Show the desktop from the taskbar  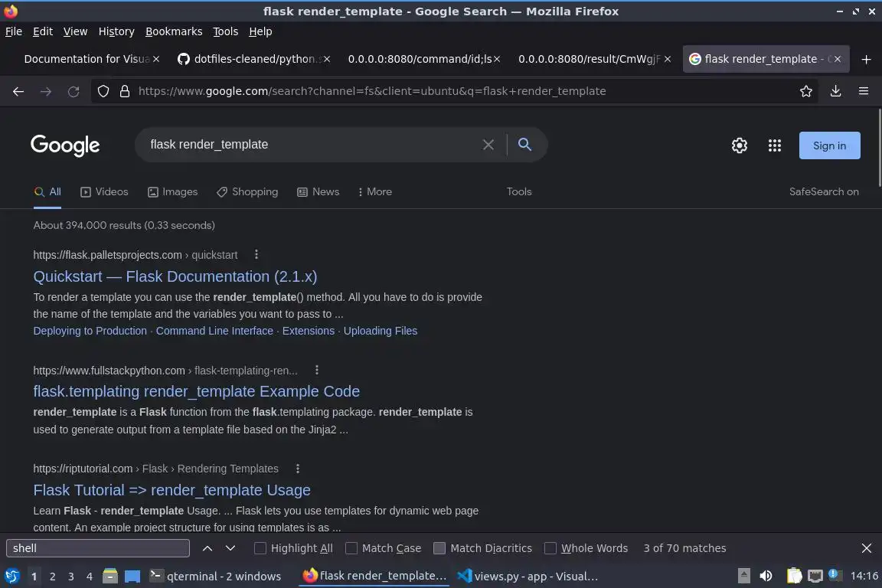(132, 577)
